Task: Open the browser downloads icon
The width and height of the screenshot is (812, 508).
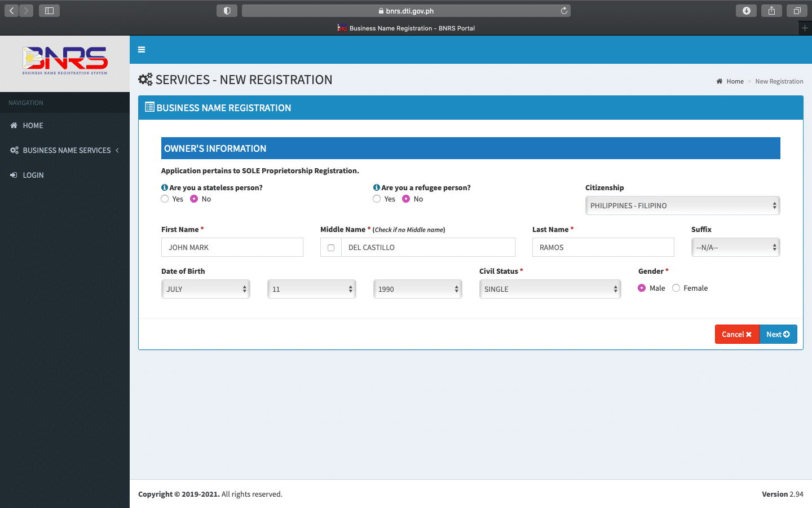Action: click(746, 11)
